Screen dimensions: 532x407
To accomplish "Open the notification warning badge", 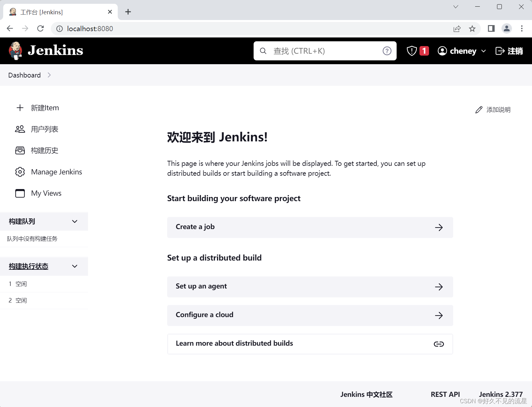I will point(417,51).
